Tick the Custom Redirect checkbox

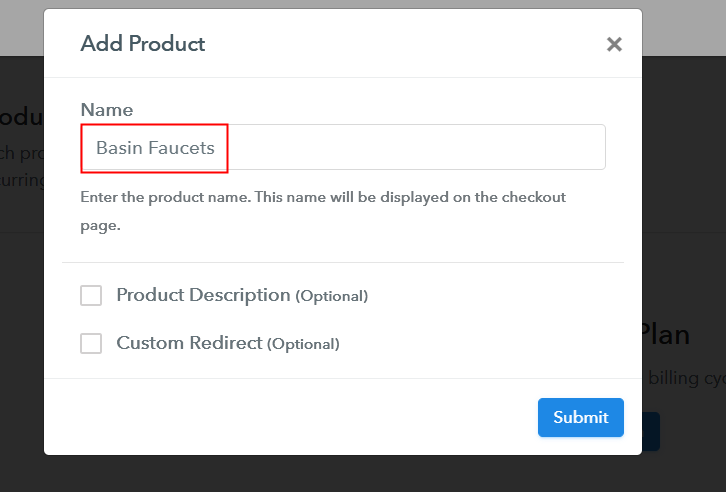click(x=91, y=343)
